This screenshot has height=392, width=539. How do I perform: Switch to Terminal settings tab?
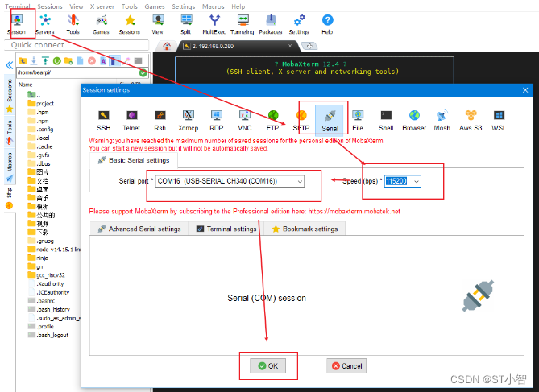pyautogui.click(x=226, y=229)
